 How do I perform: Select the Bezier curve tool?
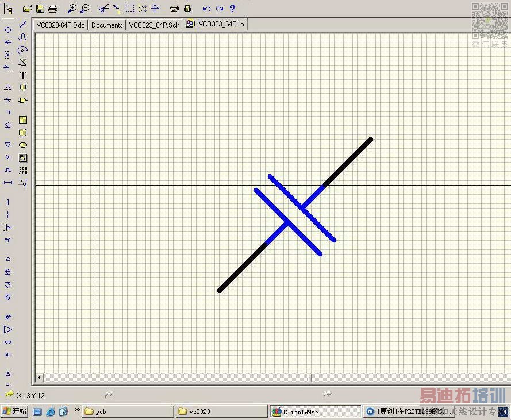[23, 37]
